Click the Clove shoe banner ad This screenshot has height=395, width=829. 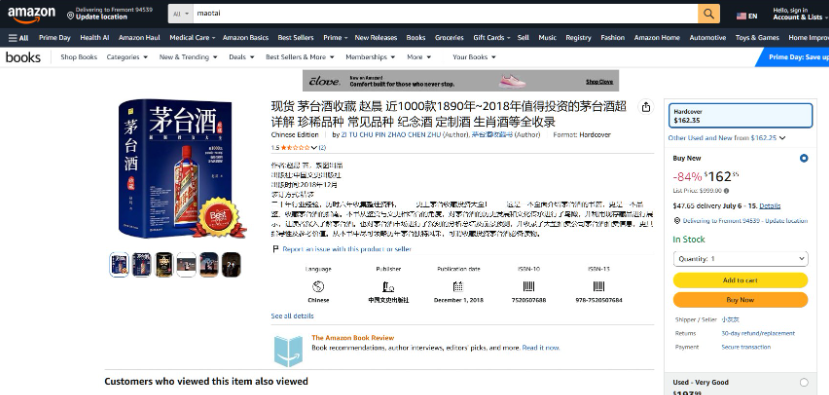pos(460,81)
